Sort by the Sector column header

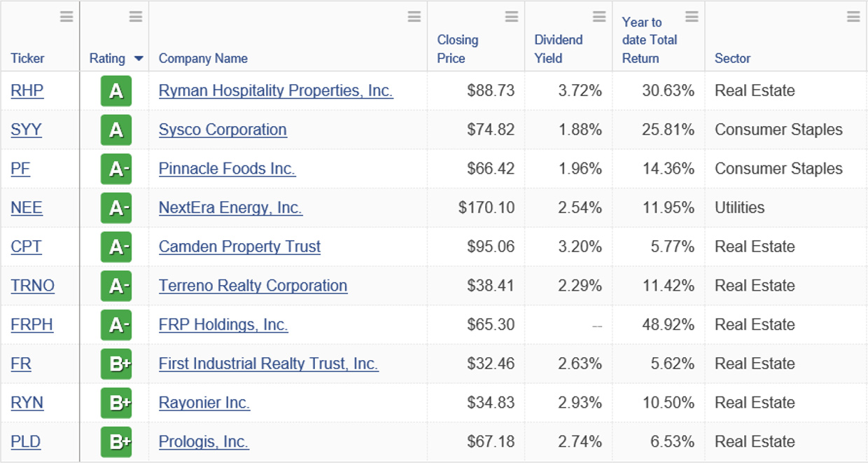pyautogui.click(x=732, y=58)
